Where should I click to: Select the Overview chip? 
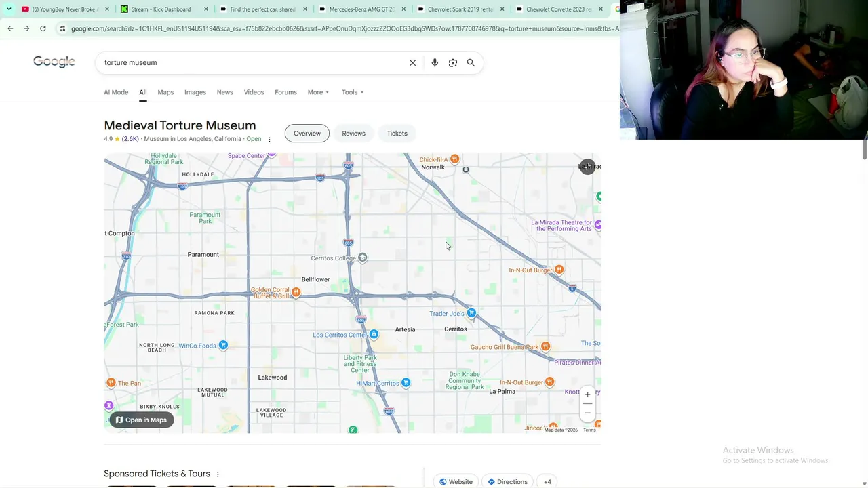[307, 134]
